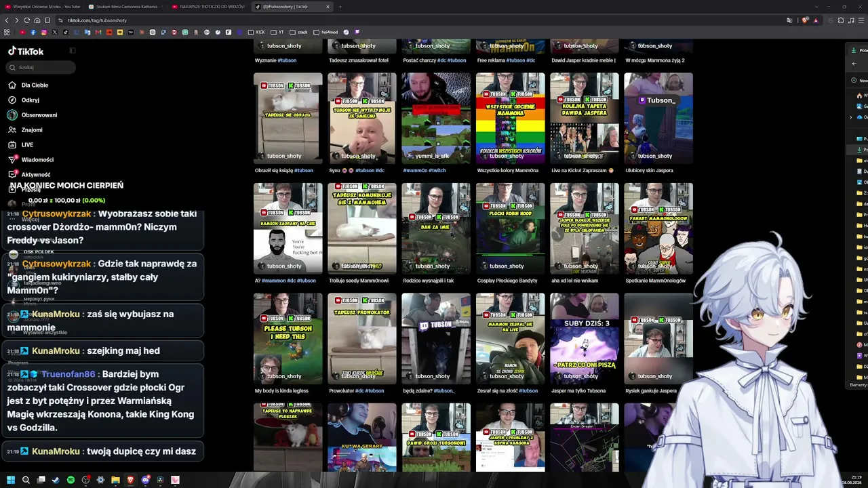This screenshot has width=868, height=488.
Task: Close the #tubsonshoty TikTok tab
Action: coord(328,7)
